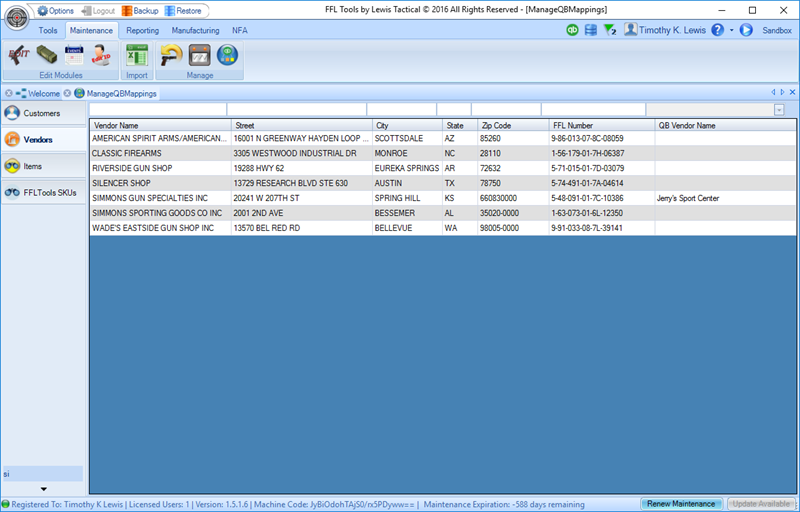Open the FFL Tools target application menu

pos(17,17)
